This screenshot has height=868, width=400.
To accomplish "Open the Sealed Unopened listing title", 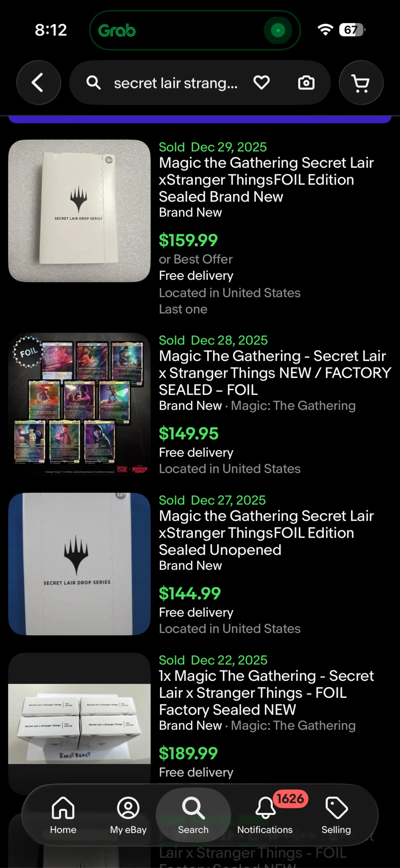I will 266,533.
